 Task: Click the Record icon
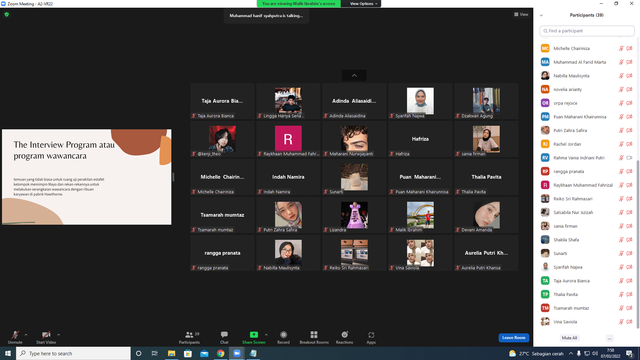click(x=283, y=335)
